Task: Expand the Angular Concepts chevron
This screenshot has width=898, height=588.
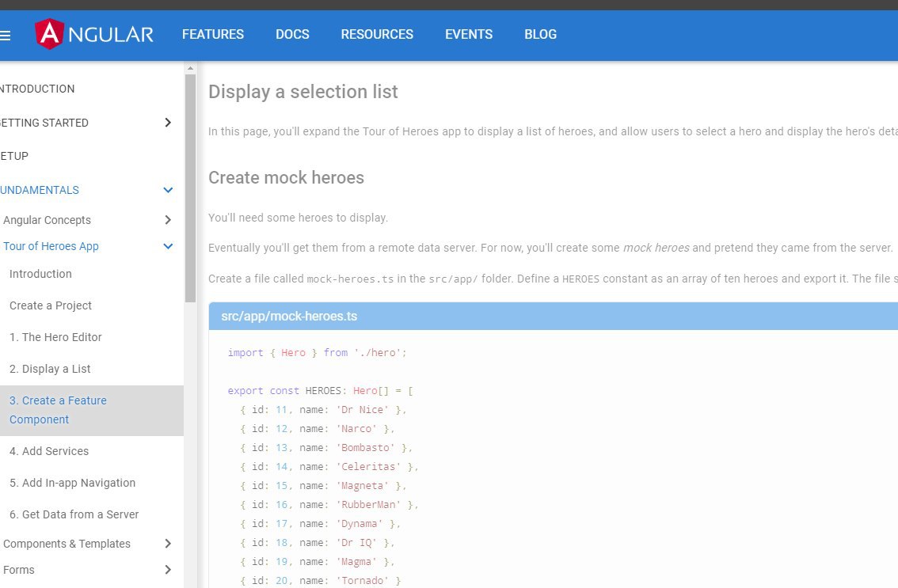Action: click(x=168, y=220)
